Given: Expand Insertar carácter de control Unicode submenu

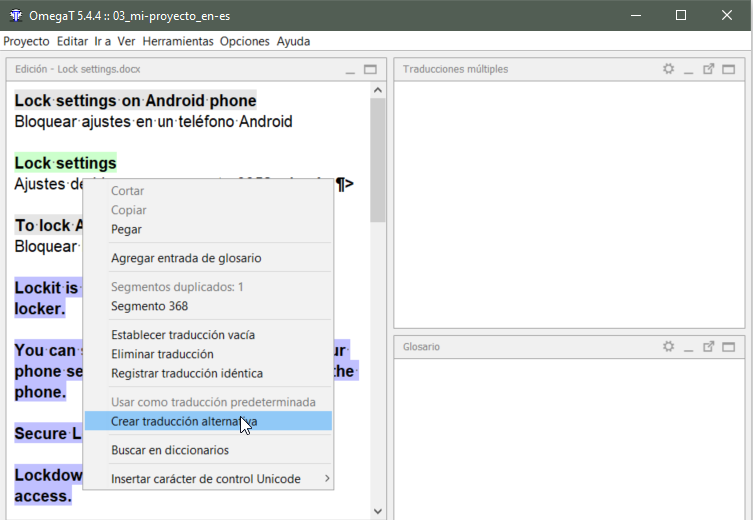Looking at the screenshot, I should 208,479.
